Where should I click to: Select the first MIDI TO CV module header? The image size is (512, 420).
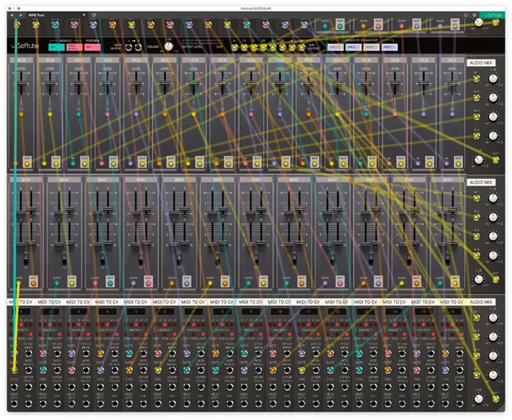27,300
